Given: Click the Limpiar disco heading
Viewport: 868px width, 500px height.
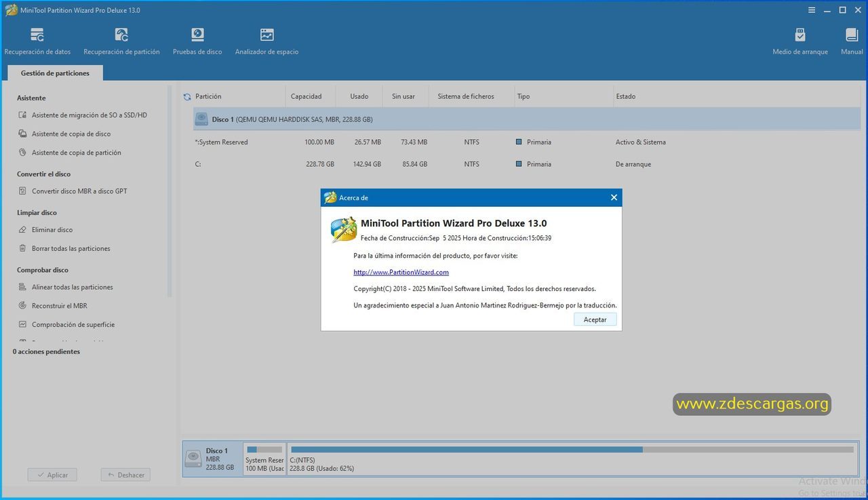Looking at the screenshot, I should click(37, 213).
